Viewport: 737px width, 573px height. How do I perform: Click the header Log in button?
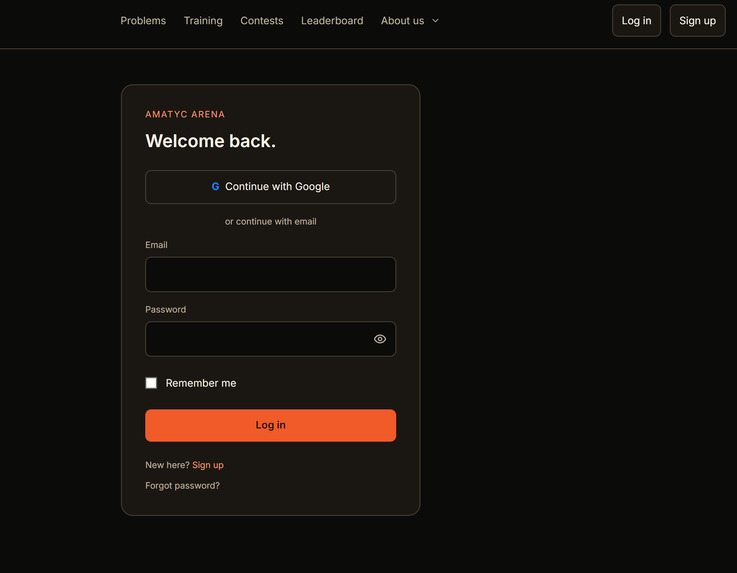coord(636,21)
